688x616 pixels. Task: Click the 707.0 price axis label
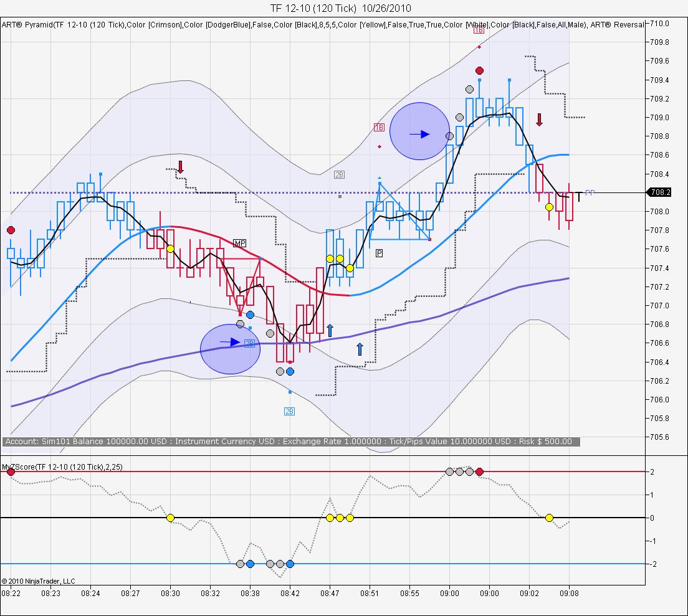coord(660,306)
